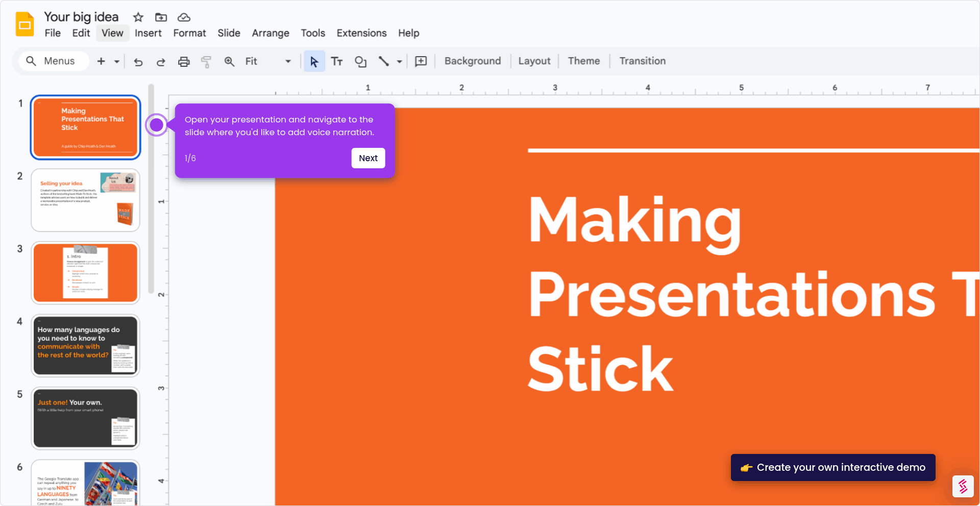Redo the last action
980x506 pixels.
coord(161,62)
